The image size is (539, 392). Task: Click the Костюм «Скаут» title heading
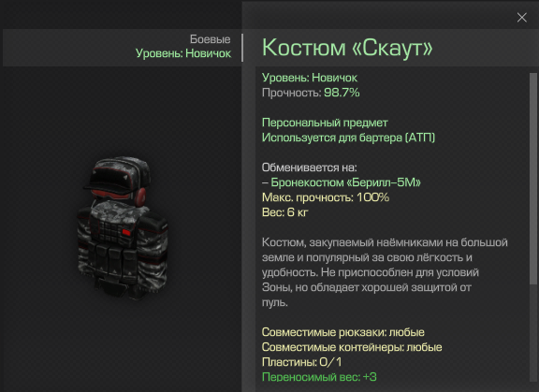tap(347, 48)
